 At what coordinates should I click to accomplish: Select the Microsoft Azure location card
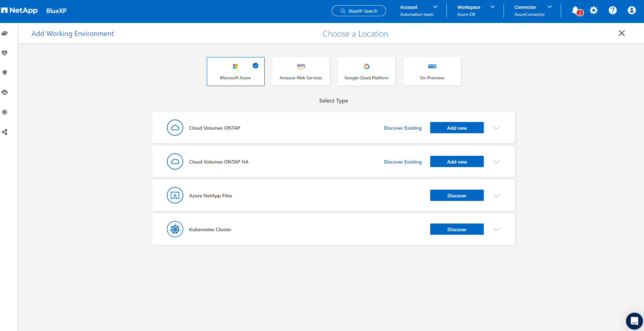(x=235, y=72)
